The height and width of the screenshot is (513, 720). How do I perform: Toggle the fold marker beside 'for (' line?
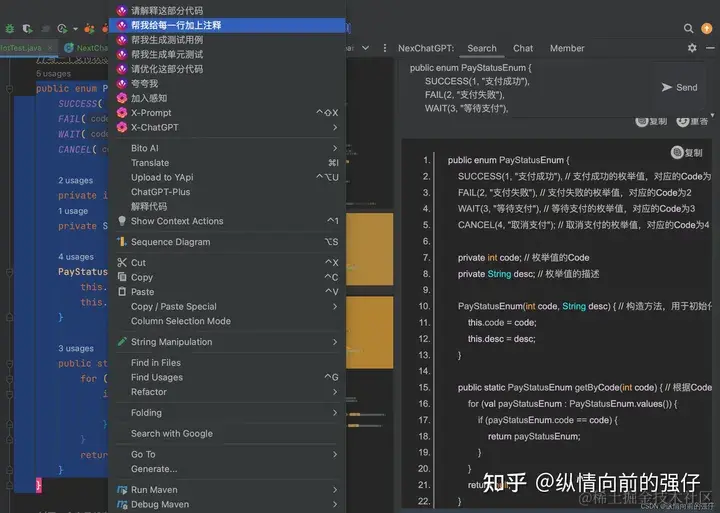point(9,379)
